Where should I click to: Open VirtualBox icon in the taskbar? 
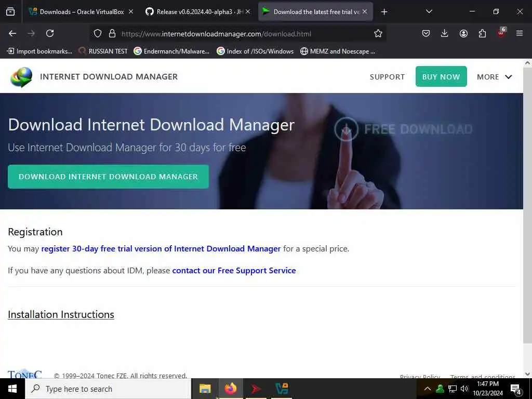click(x=281, y=389)
